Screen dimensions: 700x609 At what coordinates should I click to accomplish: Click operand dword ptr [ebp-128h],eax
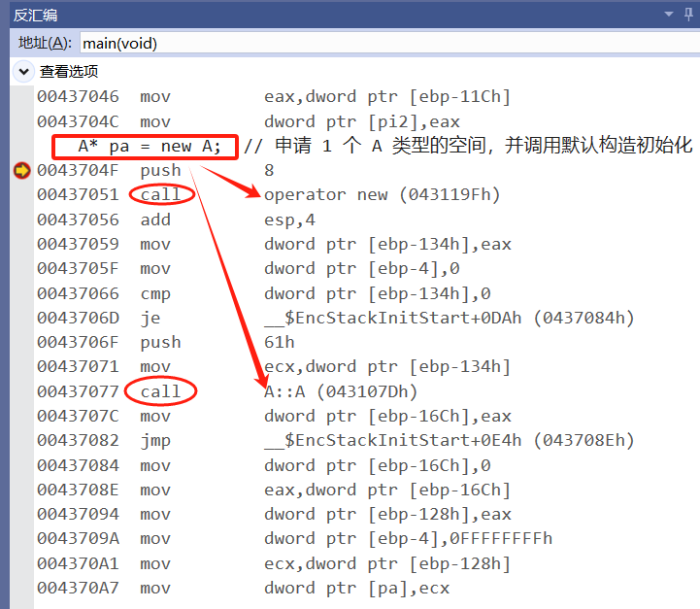[387, 515]
